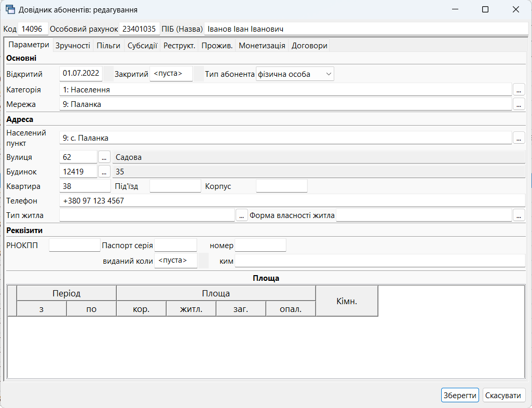
Task: Open the Прожив. tab
Action: 217,46
